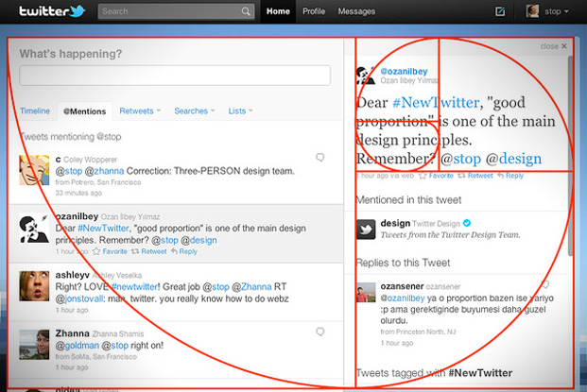The height and width of the screenshot is (392, 587).
Task: Open 'from SoMa, San Francisco' location
Action: coord(95,357)
